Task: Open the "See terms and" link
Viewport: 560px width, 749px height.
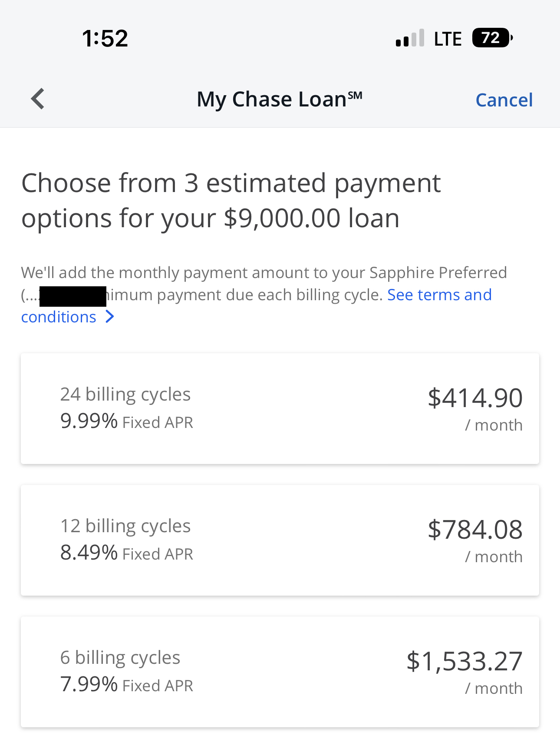Action: (x=439, y=295)
